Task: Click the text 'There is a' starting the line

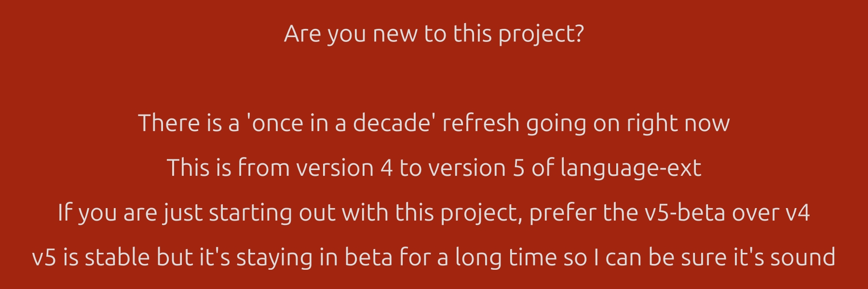Action: click(189, 123)
